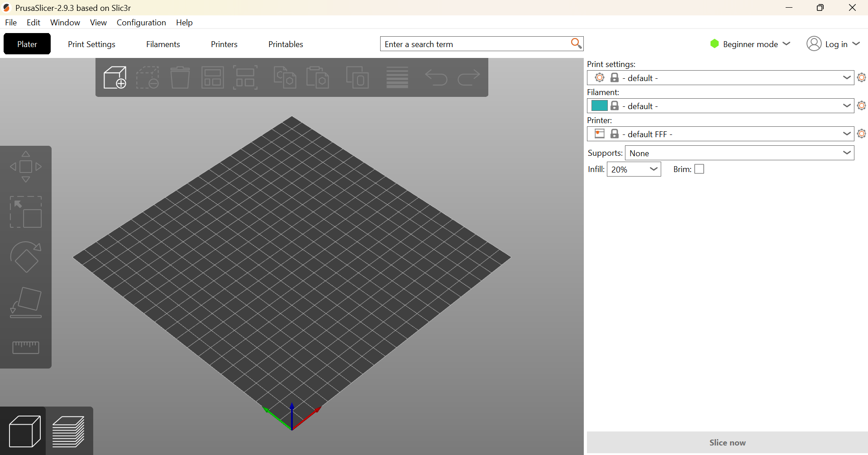Image resolution: width=868 pixels, height=455 pixels.
Task: Enable the Brim checkbox
Action: click(699, 169)
